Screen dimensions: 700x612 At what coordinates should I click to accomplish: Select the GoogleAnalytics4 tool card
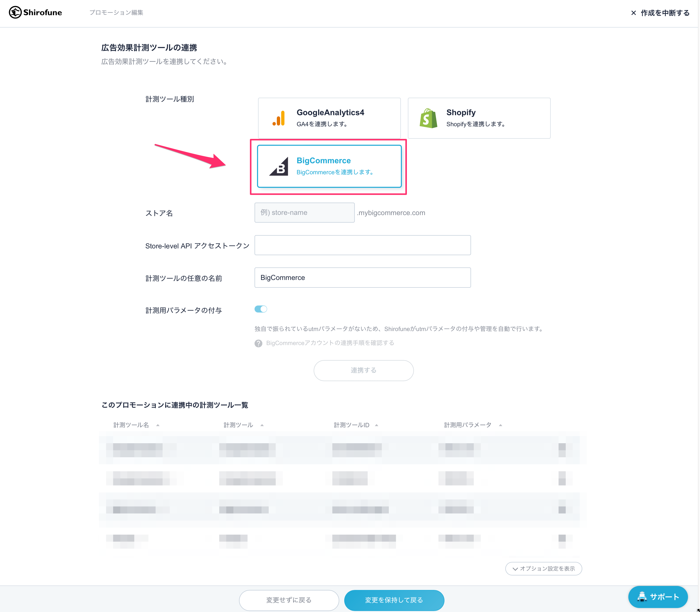tap(329, 118)
